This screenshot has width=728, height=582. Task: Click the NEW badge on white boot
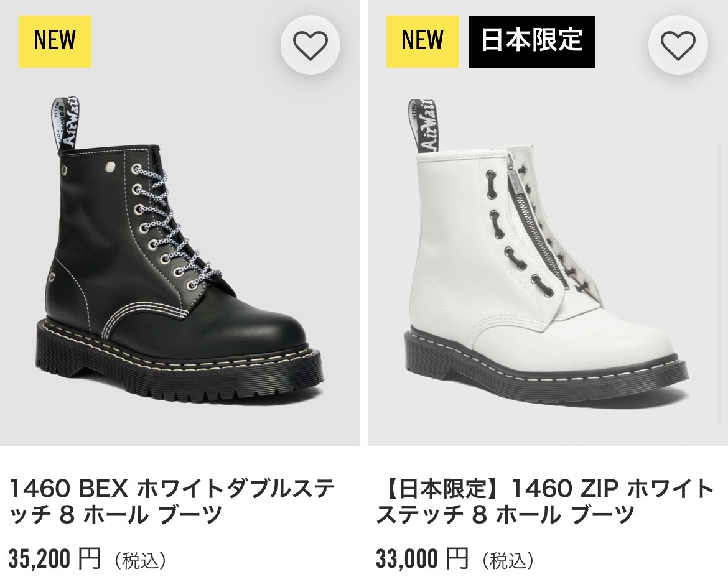coord(422,41)
